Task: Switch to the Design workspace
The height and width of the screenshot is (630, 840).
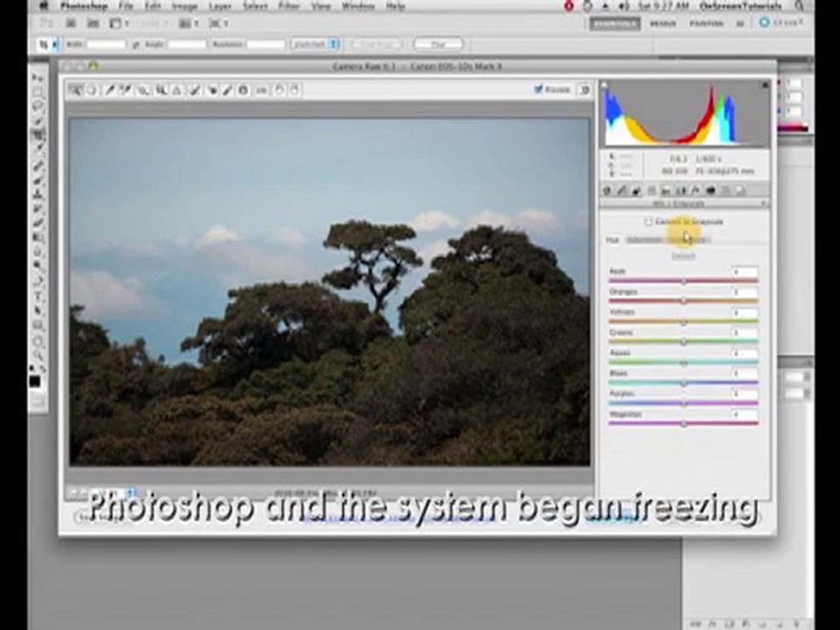Action: click(x=662, y=24)
